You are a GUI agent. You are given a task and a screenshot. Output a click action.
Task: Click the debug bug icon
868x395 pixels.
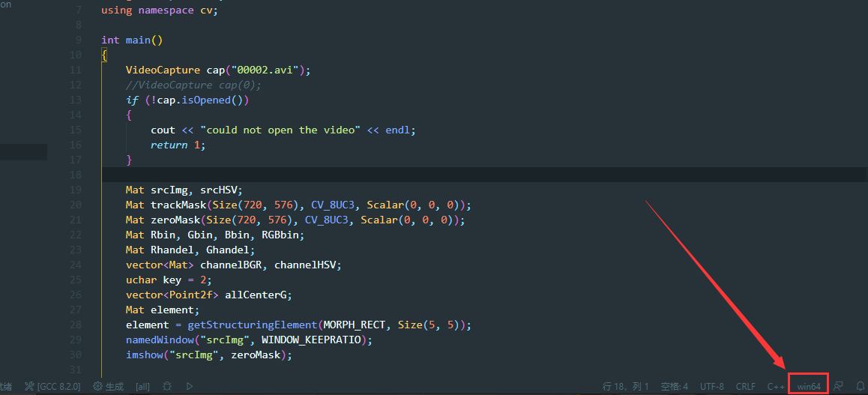[168, 386]
